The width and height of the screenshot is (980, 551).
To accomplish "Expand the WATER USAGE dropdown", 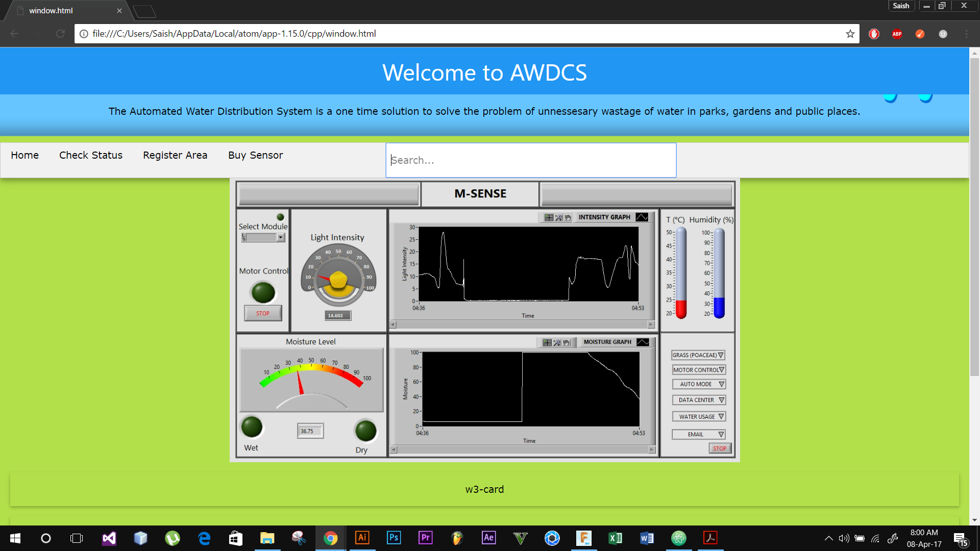I will click(698, 417).
